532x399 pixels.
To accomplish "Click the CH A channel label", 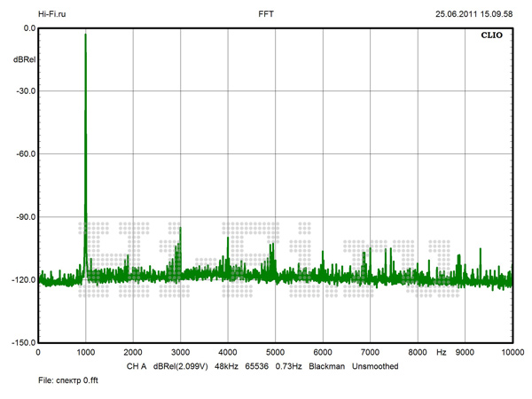I will point(136,365).
